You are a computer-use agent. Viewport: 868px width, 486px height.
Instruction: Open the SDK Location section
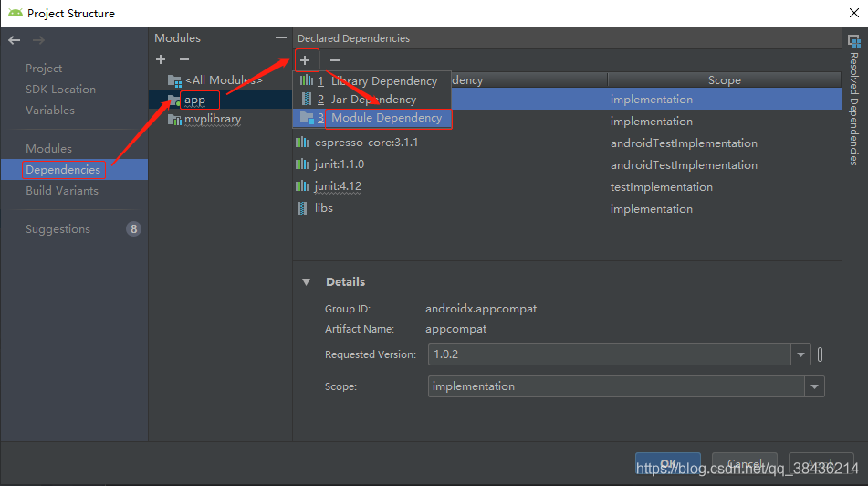click(60, 90)
